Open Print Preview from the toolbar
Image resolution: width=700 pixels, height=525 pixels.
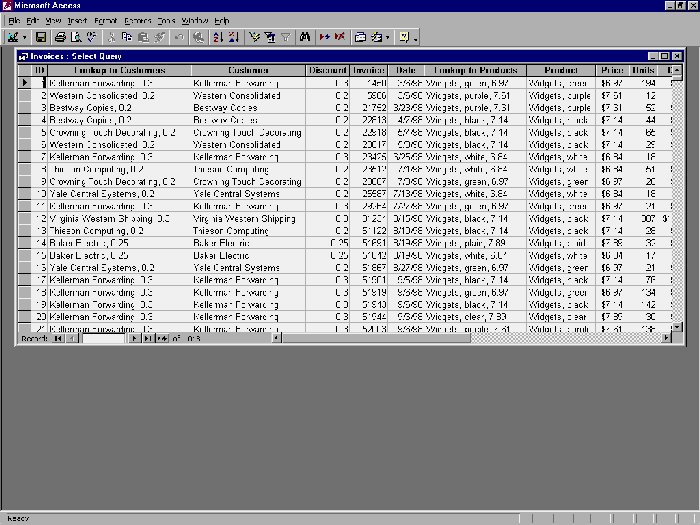pyautogui.click(x=76, y=37)
